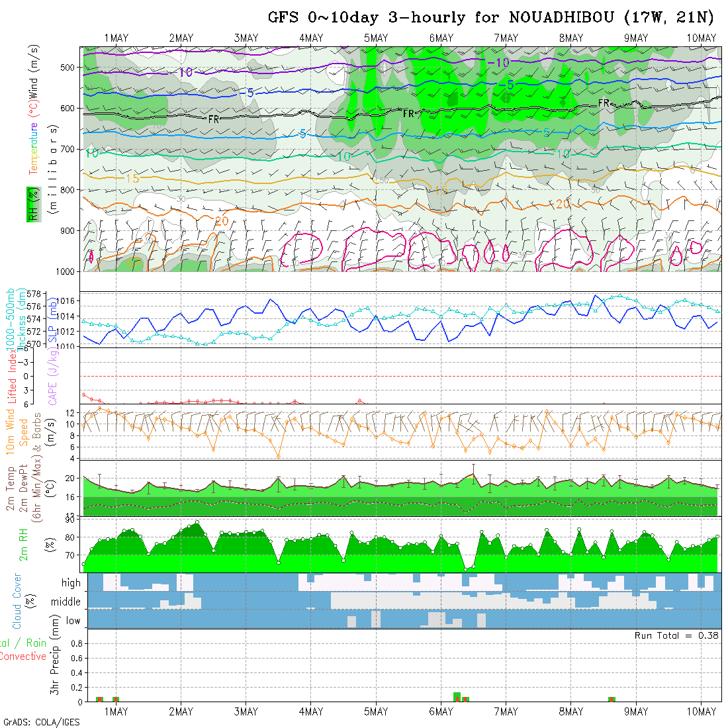Pick the 1MAY label on the bottom time axis

[116, 711]
